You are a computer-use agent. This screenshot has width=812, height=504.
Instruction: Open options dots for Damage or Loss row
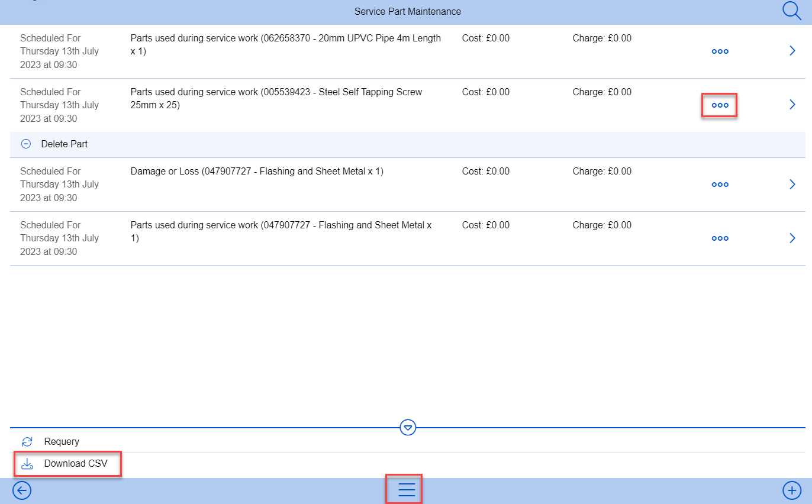(x=720, y=185)
